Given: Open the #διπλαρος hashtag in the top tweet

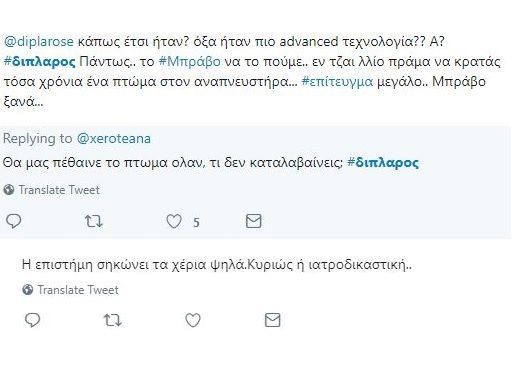Looking at the screenshot, I should click(40, 62).
